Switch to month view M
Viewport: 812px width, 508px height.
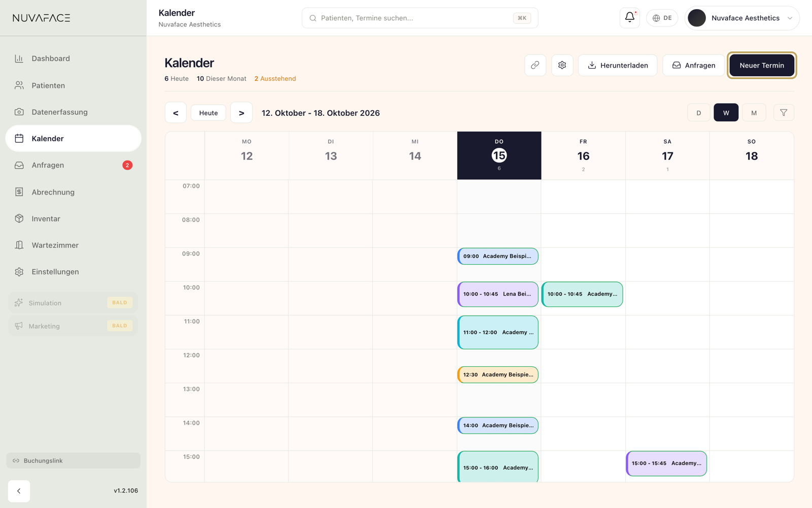coord(754,113)
